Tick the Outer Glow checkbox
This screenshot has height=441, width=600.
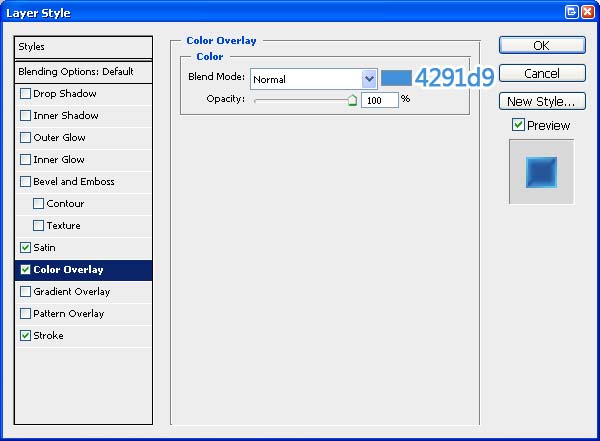(25, 137)
